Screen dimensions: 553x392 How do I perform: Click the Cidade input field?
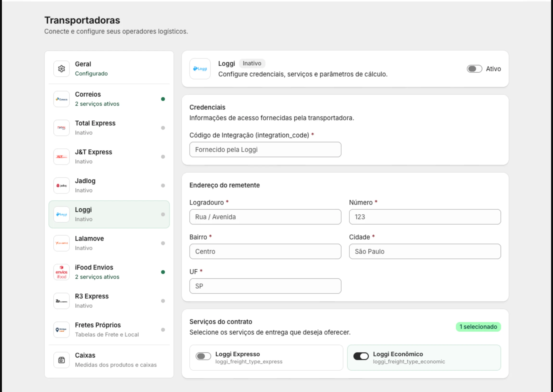click(425, 251)
